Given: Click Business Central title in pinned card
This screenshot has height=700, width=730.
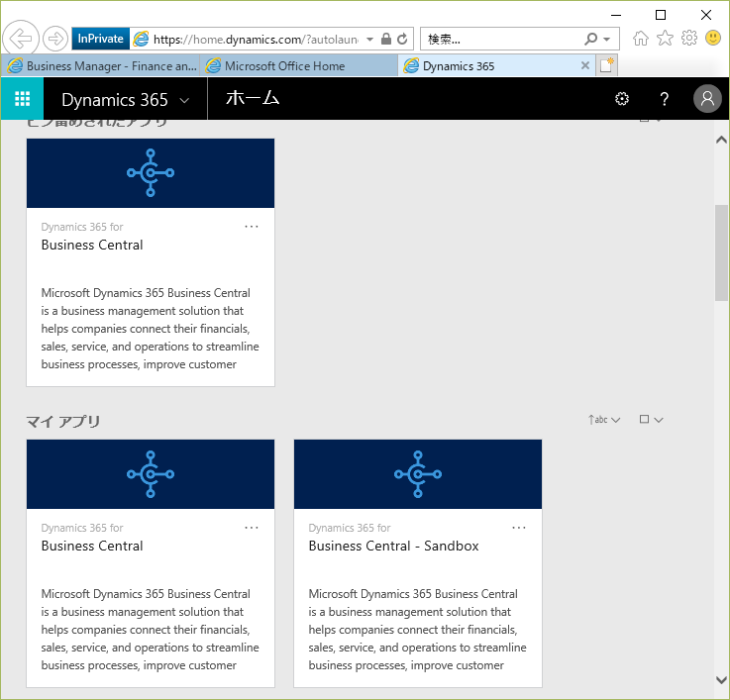Looking at the screenshot, I should click(x=92, y=245).
